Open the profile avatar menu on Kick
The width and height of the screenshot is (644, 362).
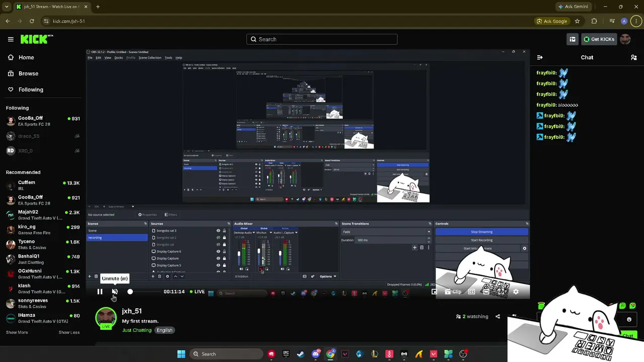(625, 39)
